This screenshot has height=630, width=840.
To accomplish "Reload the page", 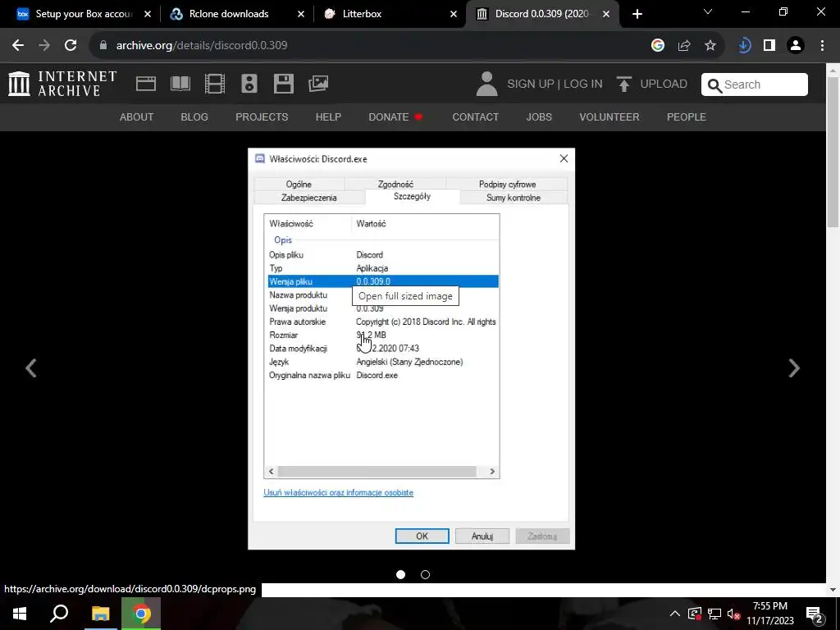I will pos(71,46).
